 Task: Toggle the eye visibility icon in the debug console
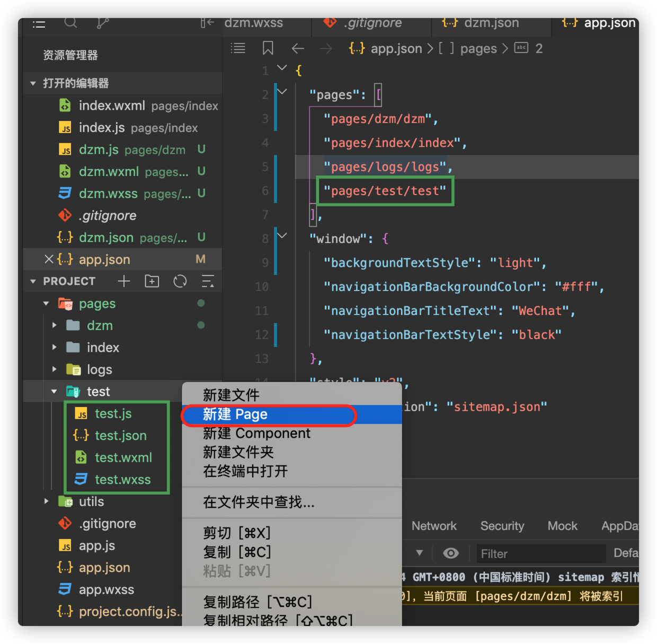[451, 553]
